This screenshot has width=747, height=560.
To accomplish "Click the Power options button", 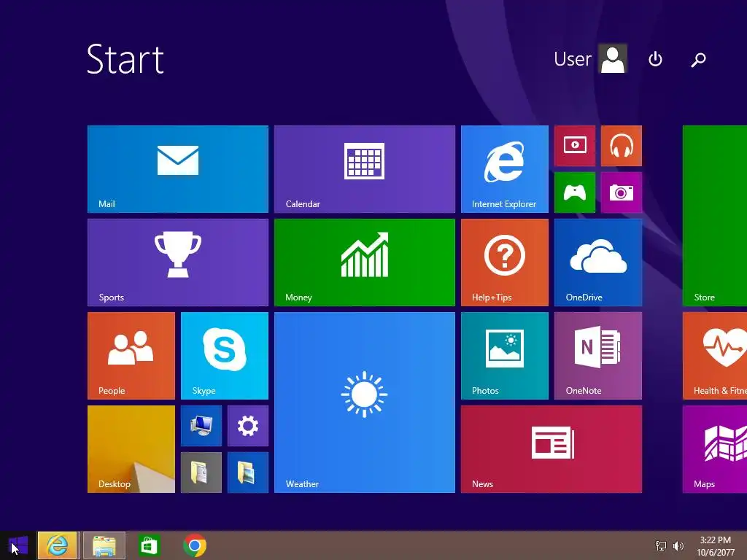I will pyautogui.click(x=656, y=59).
